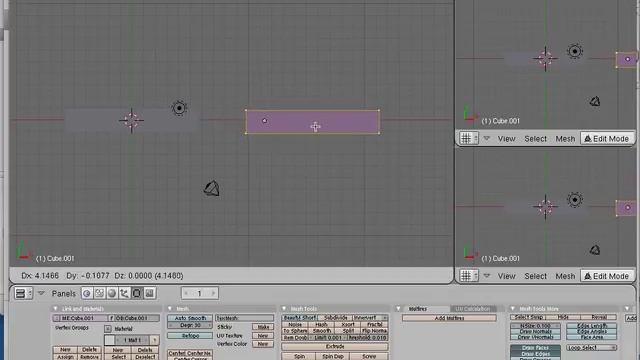Open the View menu in upper-right viewport
The width and height of the screenshot is (640, 360).
(x=507, y=139)
